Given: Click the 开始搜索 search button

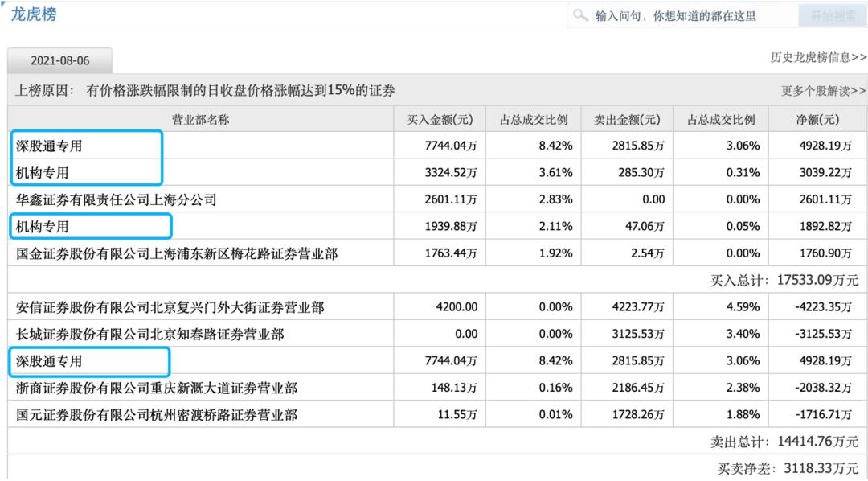Looking at the screenshot, I should point(832,14).
